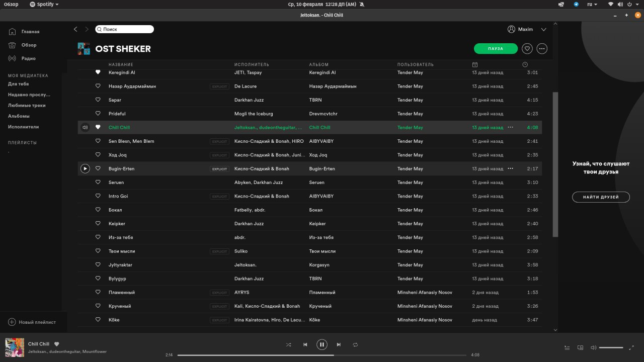Sort by ИСПОЛНИТЕЛЬ column
644x362 pixels.
[252, 64]
